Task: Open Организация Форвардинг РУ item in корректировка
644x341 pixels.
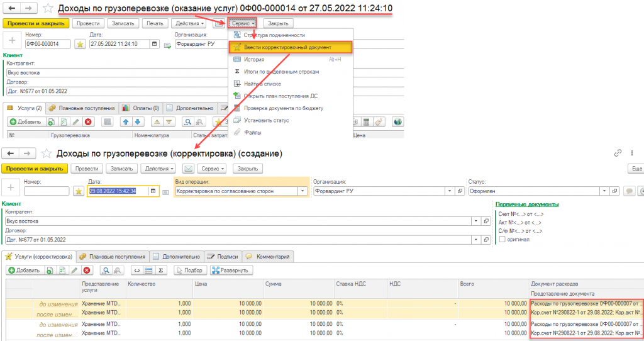Action: point(460,191)
